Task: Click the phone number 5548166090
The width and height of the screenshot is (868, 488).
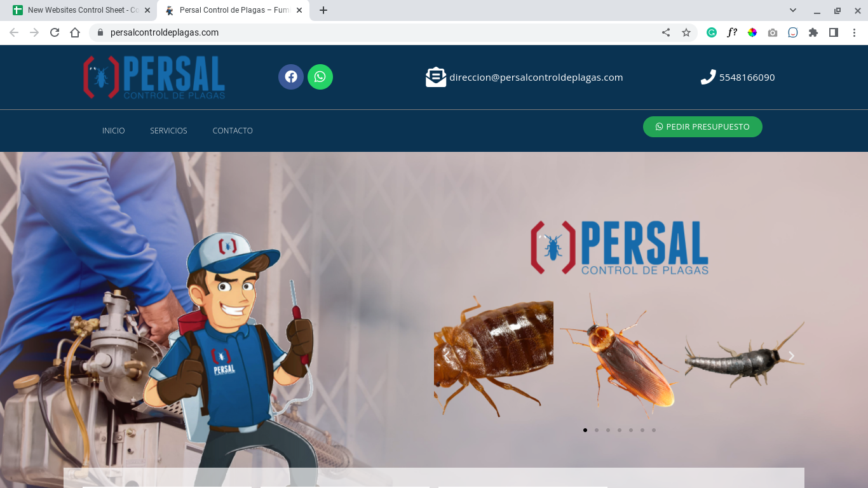Action: [x=747, y=78]
